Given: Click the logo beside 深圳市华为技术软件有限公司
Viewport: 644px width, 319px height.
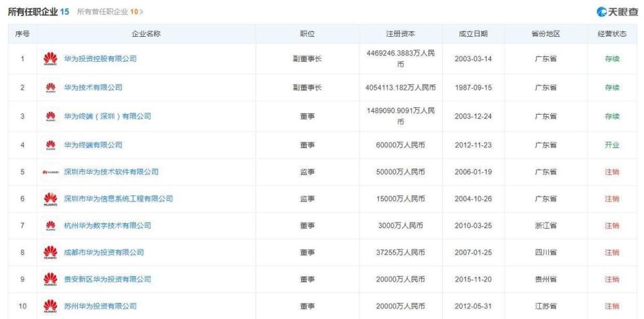Looking at the screenshot, I should [x=50, y=172].
